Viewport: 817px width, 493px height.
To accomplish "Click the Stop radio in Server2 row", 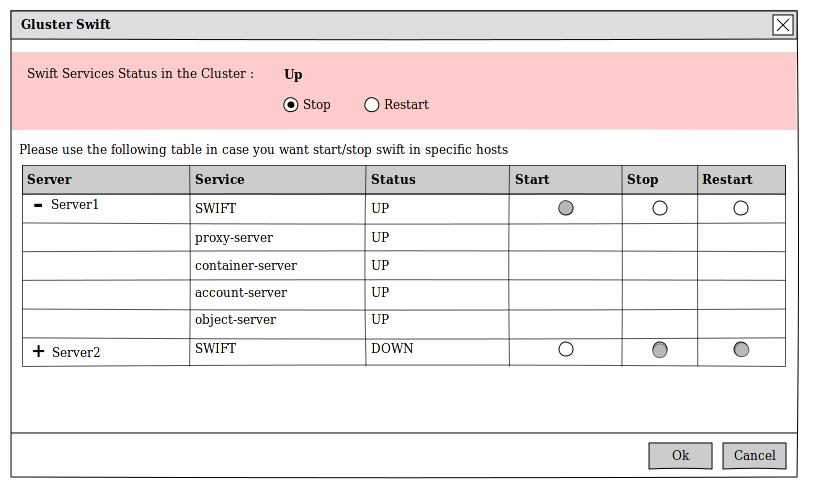I will [659, 349].
